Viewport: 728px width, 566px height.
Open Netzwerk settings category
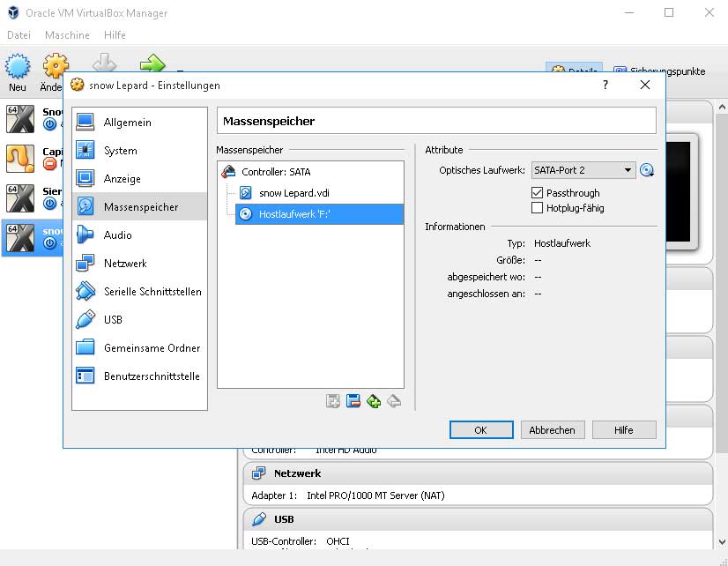tap(139, 264)
